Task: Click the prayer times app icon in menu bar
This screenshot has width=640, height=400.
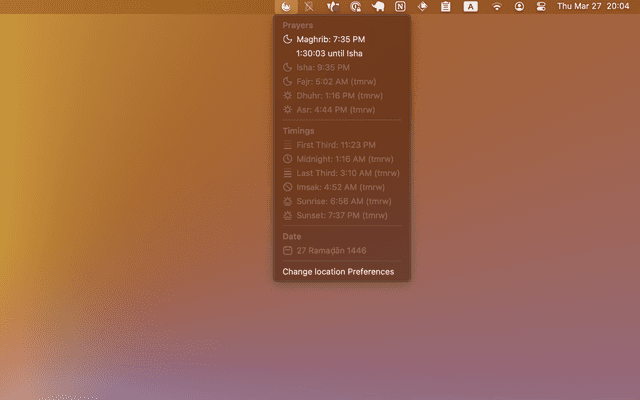Action: point(285,7)
